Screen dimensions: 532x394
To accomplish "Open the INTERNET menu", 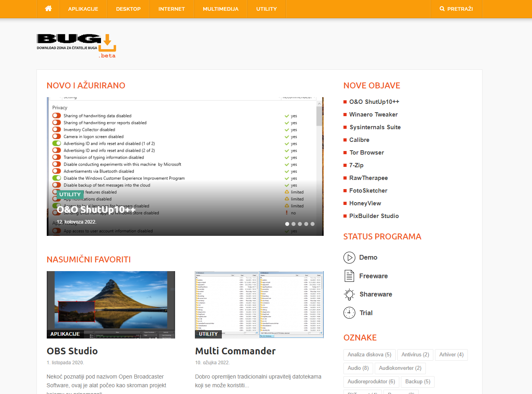I will click(x=172, y=9).
